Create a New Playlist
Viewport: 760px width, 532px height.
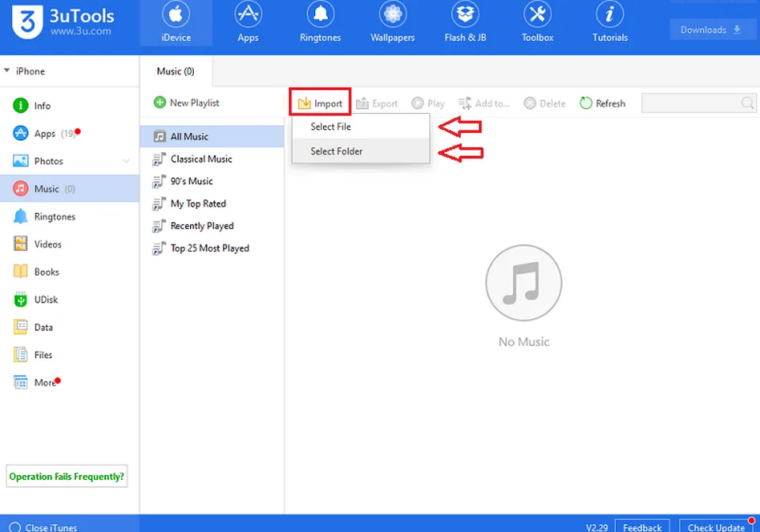(x=186, y=102)
